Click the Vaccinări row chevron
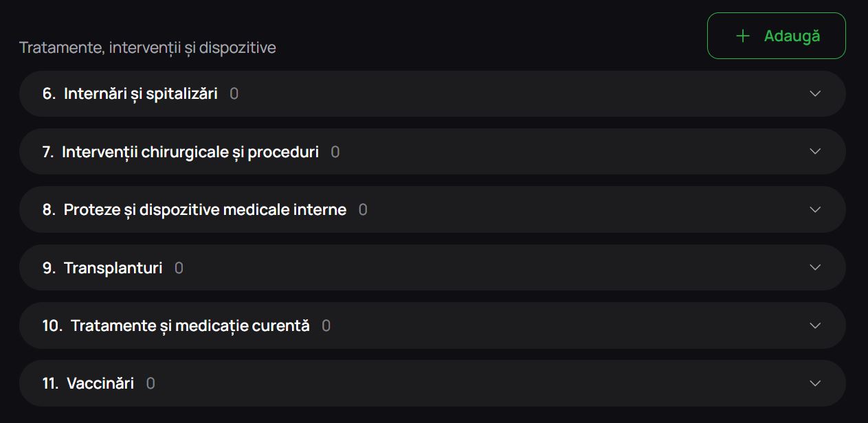This screenshot has height=423, width=868. (x=815, y=383)
